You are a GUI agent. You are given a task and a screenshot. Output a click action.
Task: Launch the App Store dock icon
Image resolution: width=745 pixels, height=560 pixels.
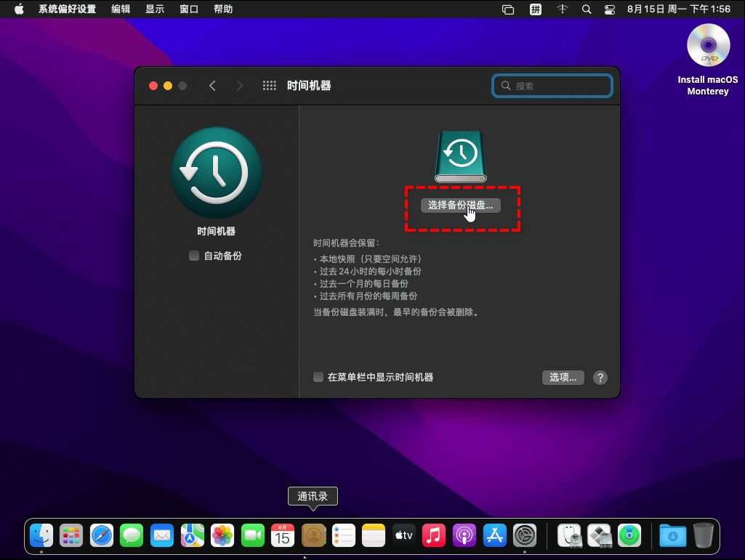click(494, 536)
